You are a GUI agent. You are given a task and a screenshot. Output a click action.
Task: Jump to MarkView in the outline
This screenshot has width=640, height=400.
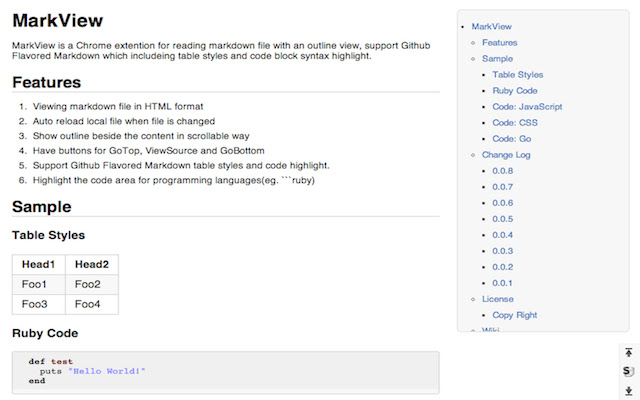coord(491,26)
